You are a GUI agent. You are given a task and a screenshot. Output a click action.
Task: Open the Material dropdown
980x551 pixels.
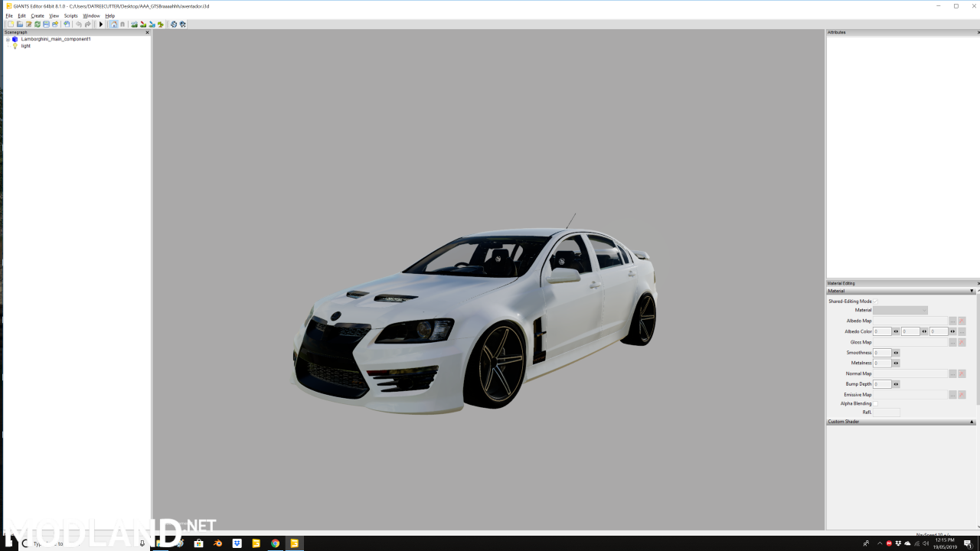[x=900, y=310]
